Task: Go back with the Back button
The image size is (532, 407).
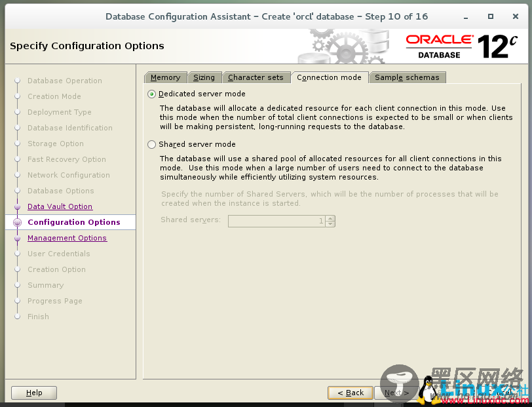Action: 351,393
